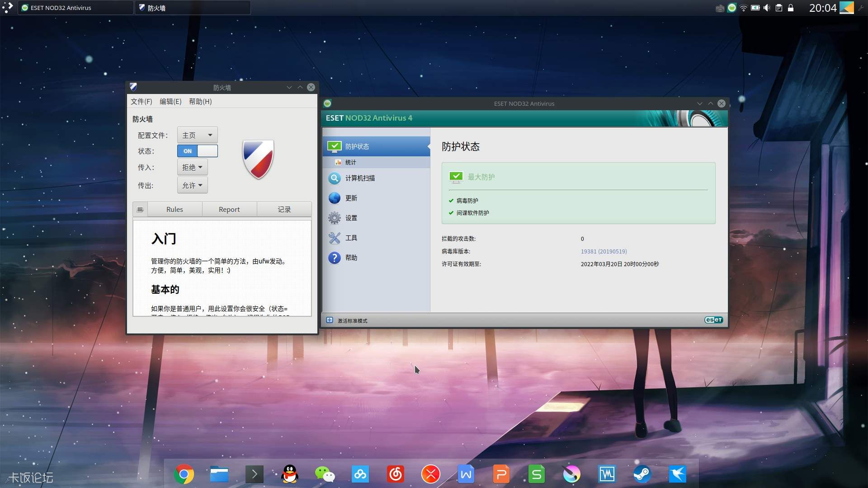Click the 20:04 clock
The image size is (868, 488).
[x=823, y=8]
